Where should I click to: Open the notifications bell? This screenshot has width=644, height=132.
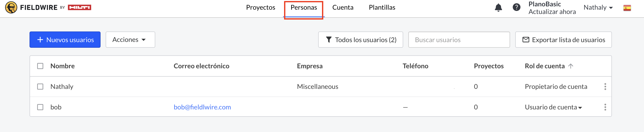click(x=498, y=8)
